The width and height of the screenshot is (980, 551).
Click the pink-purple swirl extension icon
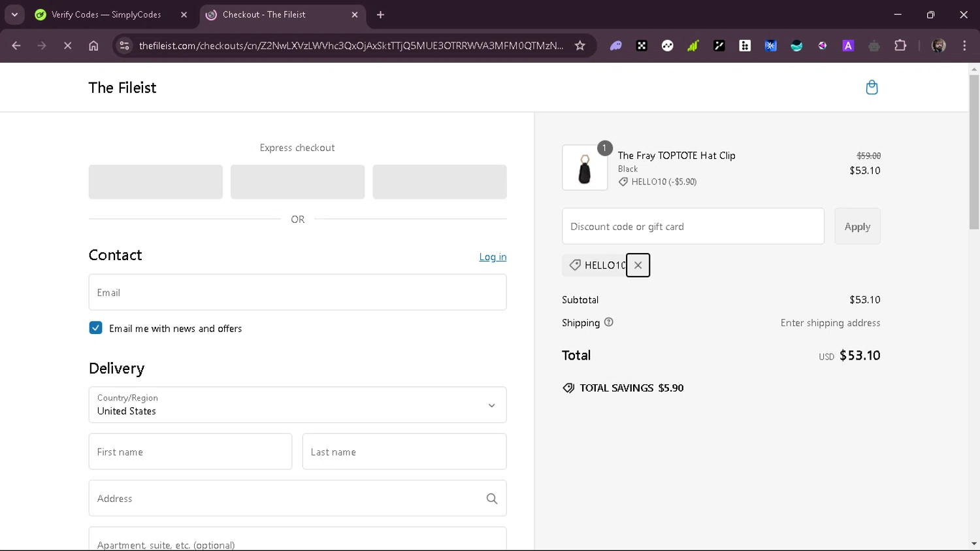click(823, 46)
